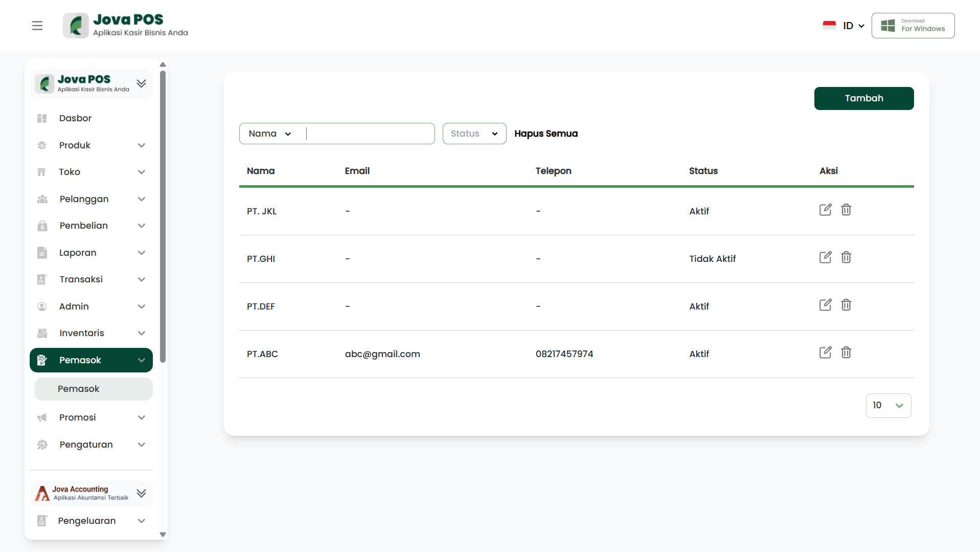Screen dimensions: 980x552
Task: Collapse the Jova POS sidebar section
Action: point(142,83)
